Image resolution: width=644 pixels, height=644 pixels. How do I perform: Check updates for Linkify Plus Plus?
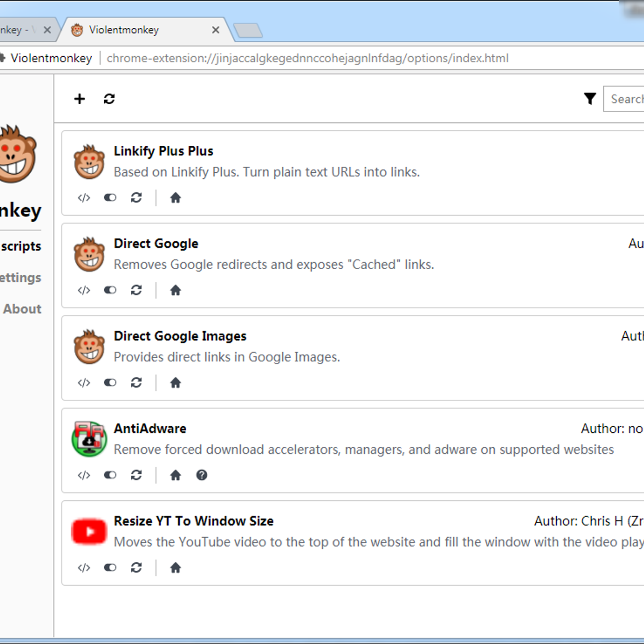point(136,198)
